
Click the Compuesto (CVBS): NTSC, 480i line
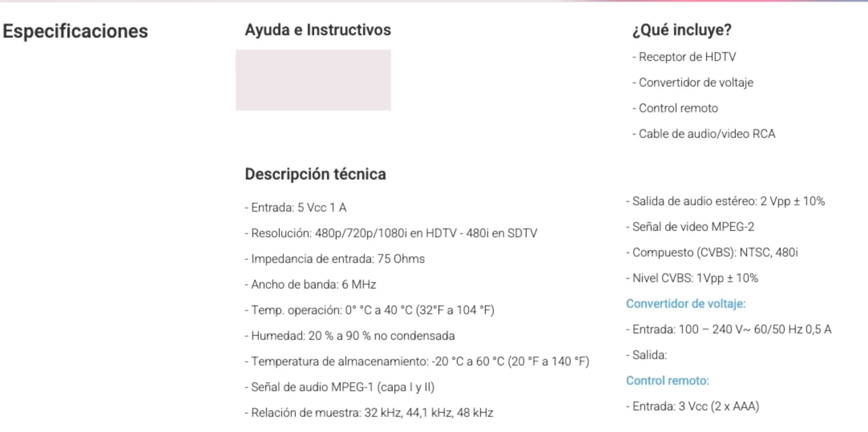coord(712,252)
